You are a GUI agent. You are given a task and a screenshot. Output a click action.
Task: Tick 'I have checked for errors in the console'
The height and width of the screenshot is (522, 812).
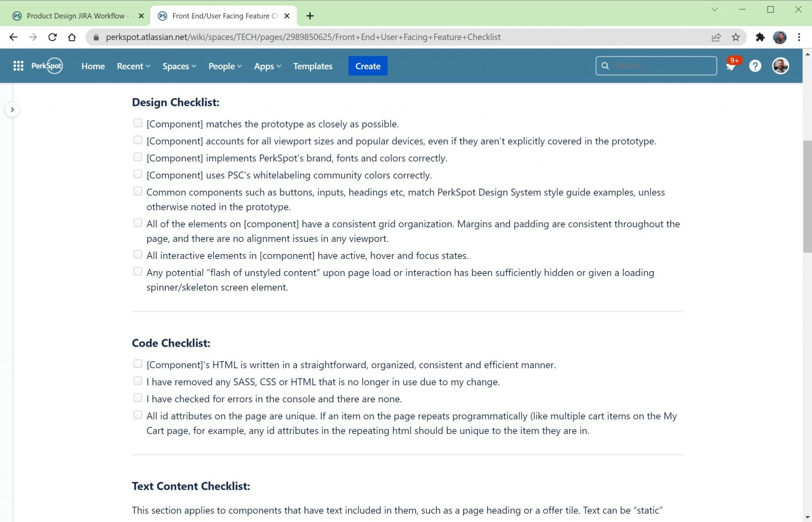[x=138, y=398]
